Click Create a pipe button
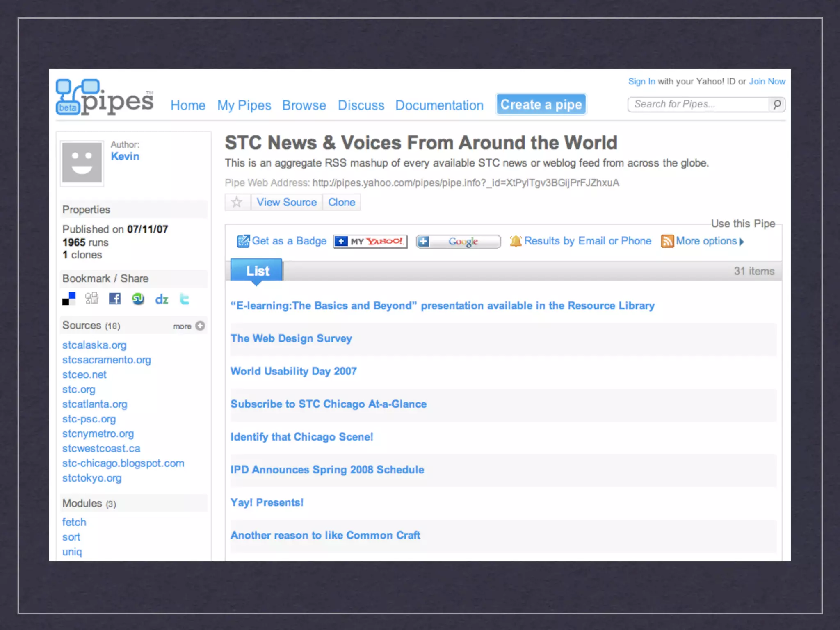This screenshot has height=630, width=840. (x=541, y=105)
